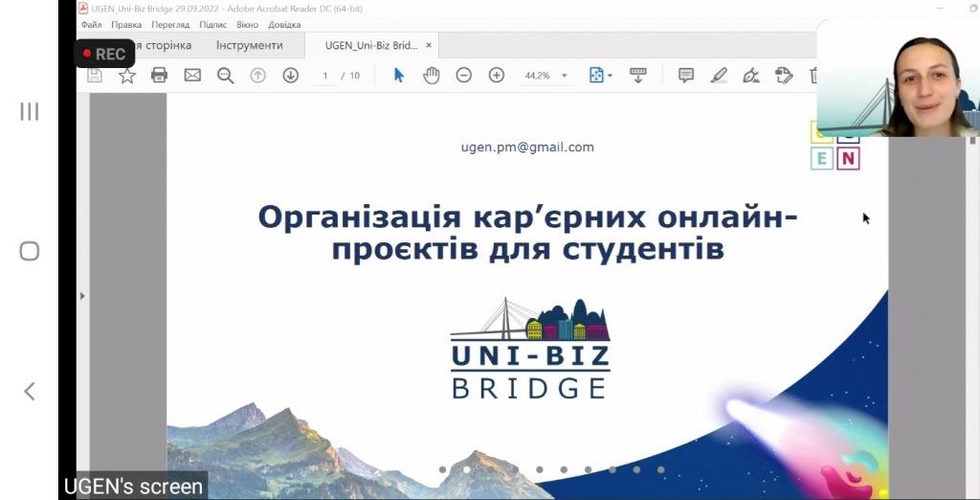The width and height of the screenshot is (980, 500).
Task: Open the Довідка menu
Action: (284, 25)
